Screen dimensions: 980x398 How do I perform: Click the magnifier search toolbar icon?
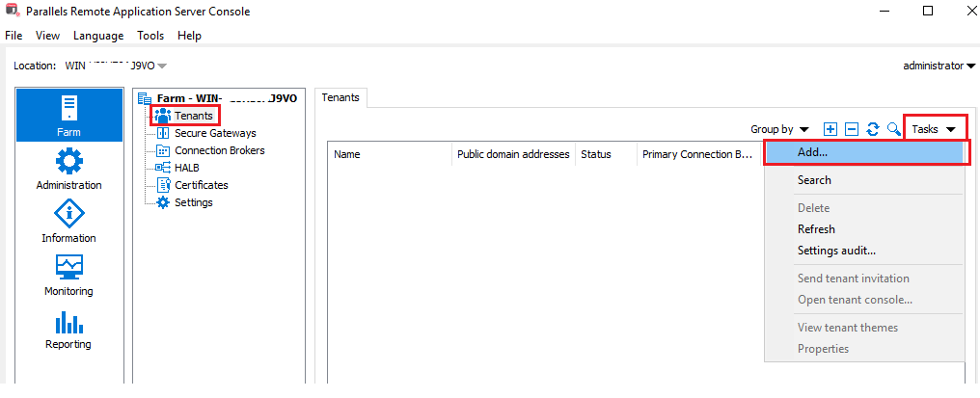coord(894,129)
